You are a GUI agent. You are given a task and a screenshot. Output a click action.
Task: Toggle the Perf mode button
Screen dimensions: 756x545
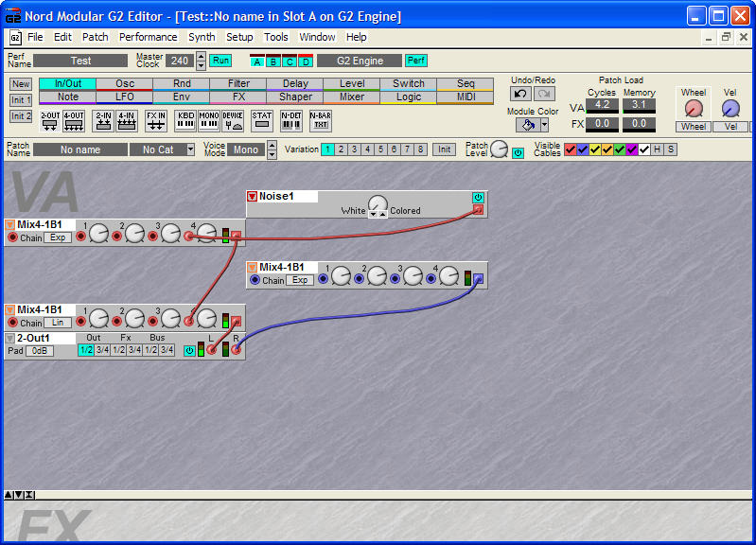pos(416,61)
